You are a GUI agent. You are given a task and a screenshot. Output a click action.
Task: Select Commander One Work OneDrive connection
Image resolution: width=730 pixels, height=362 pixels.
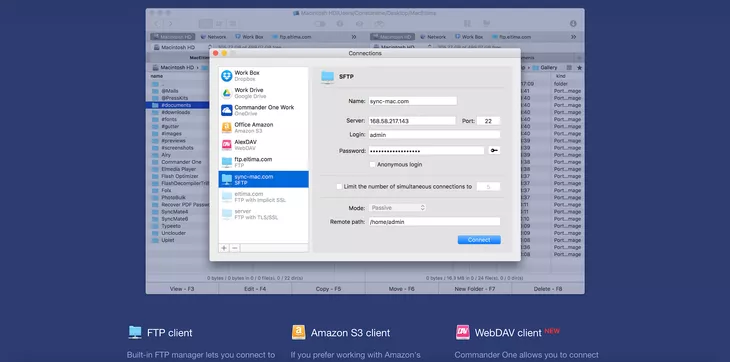point(263,110)
